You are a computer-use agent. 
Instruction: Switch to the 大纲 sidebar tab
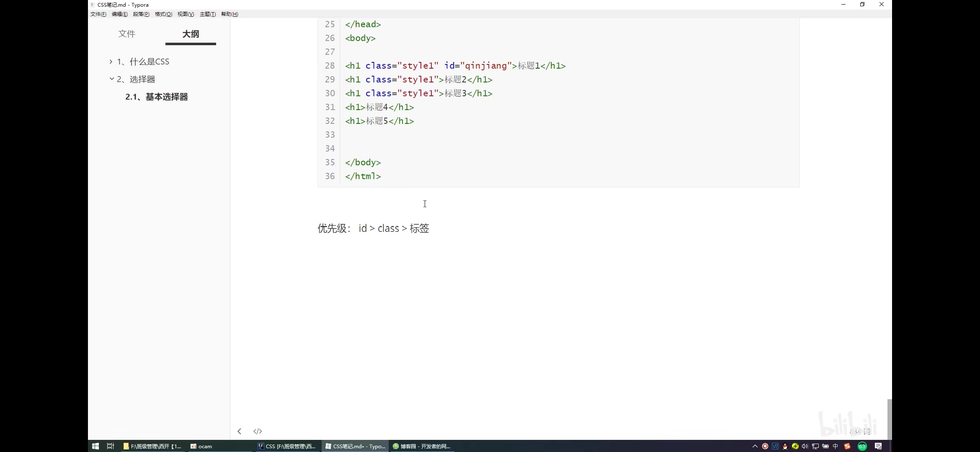coord(191,34)
